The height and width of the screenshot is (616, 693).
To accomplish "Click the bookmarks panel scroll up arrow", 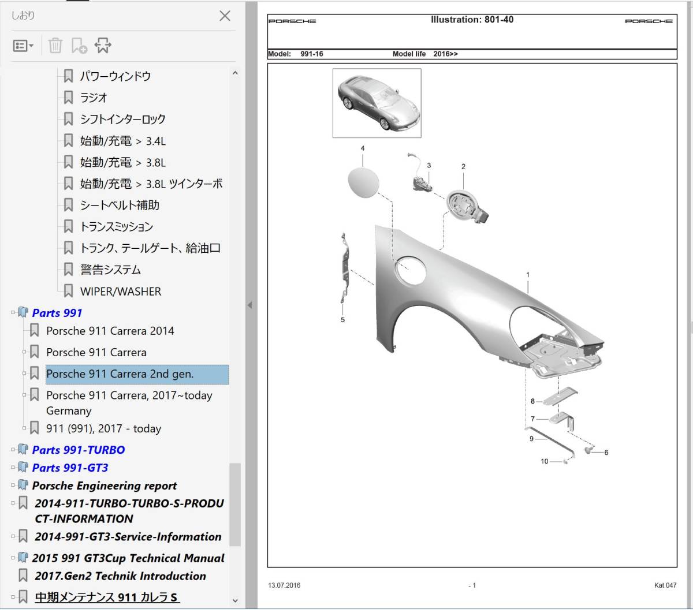I will [234, 73].
